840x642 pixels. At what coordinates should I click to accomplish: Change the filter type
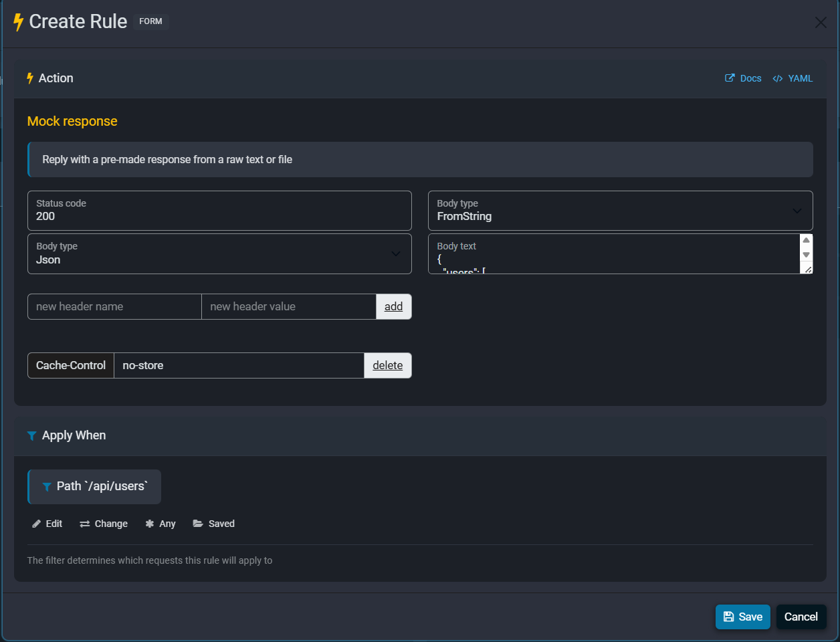click(x=104, y=524)
